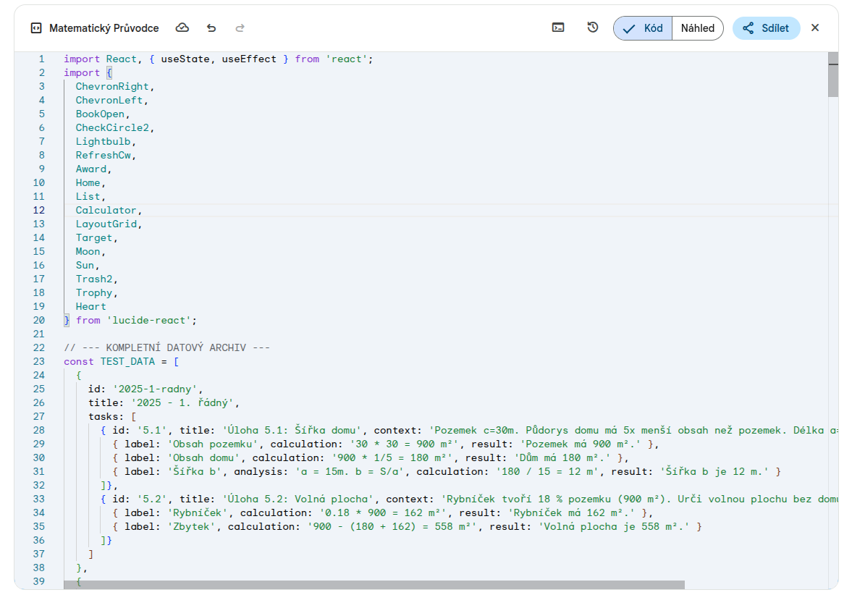Viewport: 852px width, 616px height.
Task: Click line number 33 gutter for task 5.2
Action: pyautogui.click(x=38, y=499)
